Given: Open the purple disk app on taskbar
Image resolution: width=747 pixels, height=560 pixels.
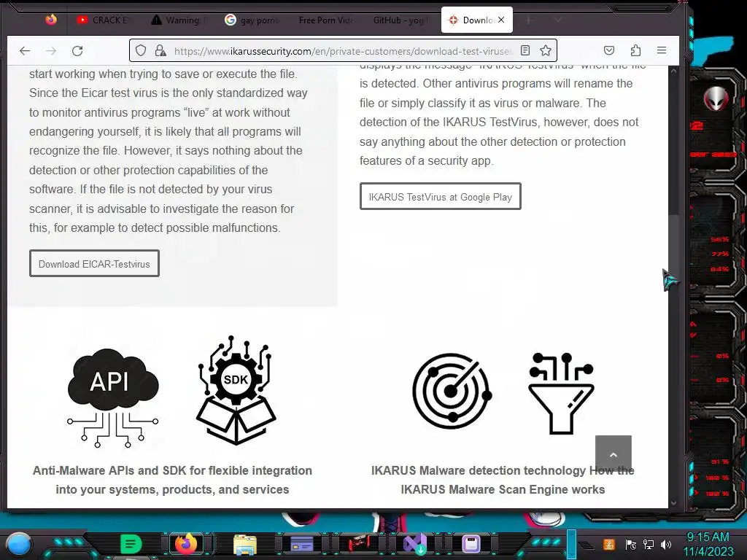Looking at the screenshot, I should (471, 544).
